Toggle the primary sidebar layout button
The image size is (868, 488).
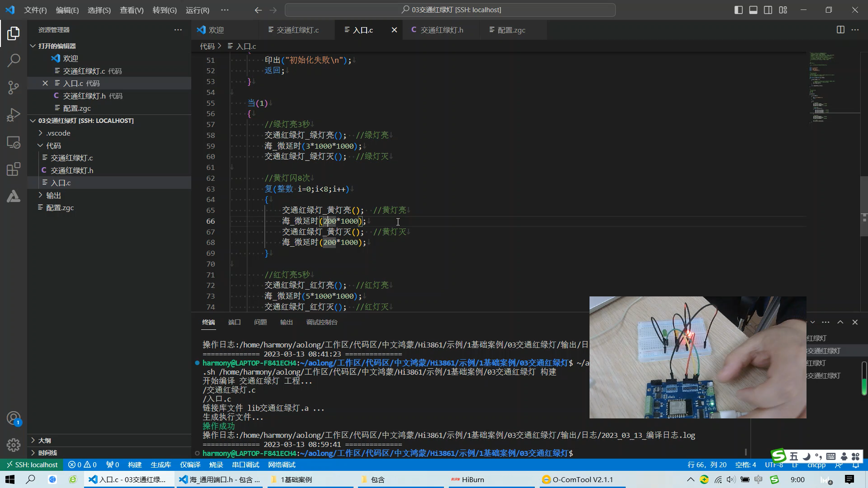click(738, 10)
